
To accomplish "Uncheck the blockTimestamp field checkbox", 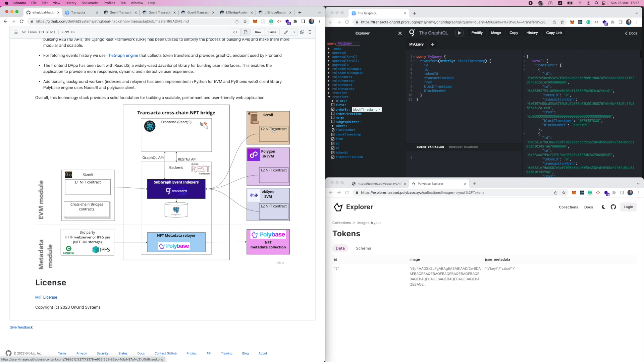I will pyautogui.click(x=333, y=134).
